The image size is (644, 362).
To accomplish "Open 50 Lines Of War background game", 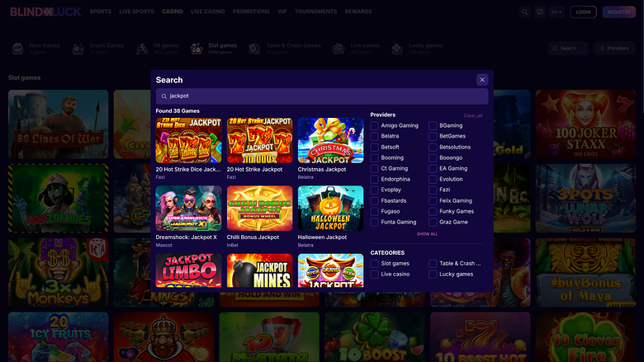I will point(59,125).
